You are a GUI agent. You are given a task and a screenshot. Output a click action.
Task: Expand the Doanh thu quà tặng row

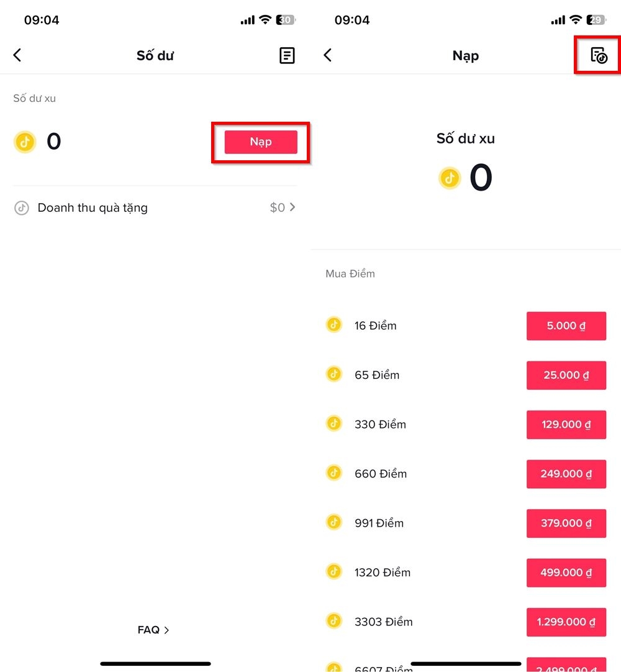tap(155, 207)
